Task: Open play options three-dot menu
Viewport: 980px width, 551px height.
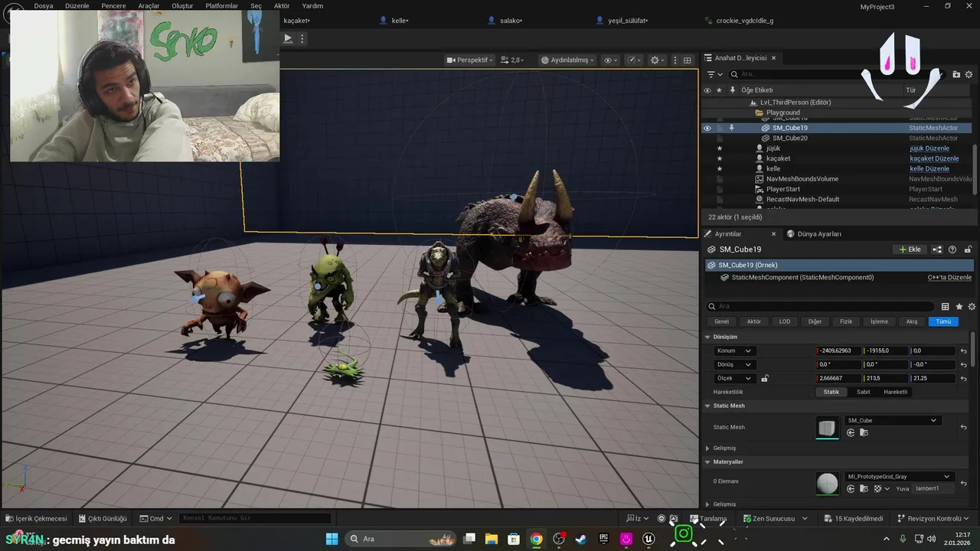Action: [302, 38]
